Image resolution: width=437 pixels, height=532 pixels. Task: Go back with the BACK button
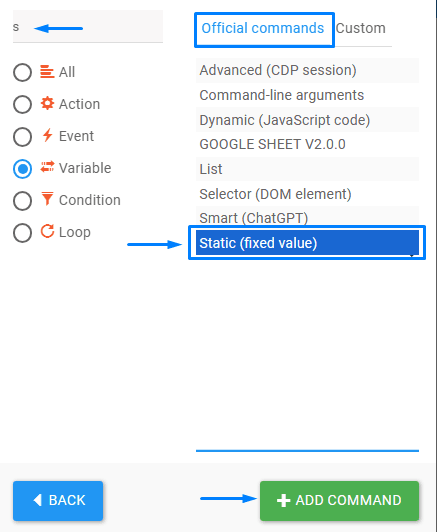pos(58,500)
